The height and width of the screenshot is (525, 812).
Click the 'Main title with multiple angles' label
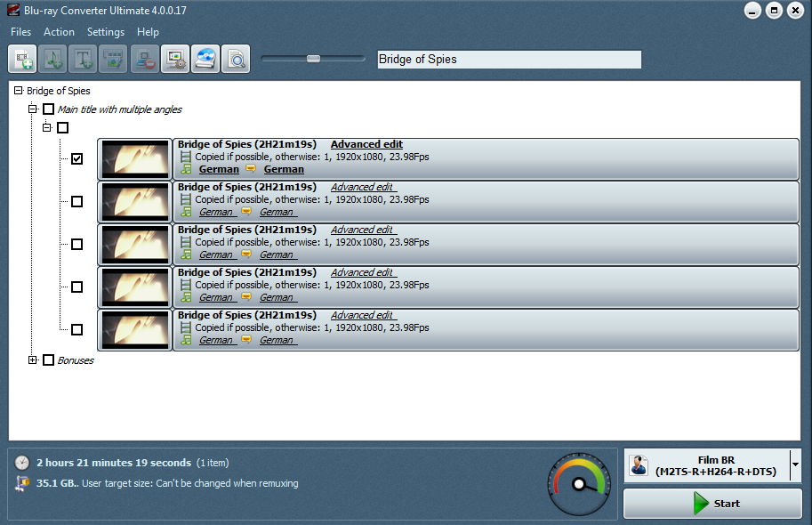[x=120, y=109]
